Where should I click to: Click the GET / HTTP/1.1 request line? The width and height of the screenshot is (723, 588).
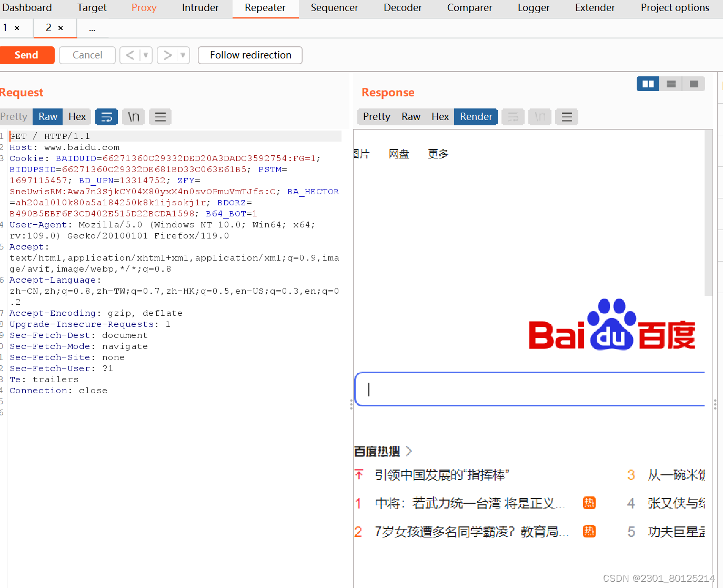50,136
